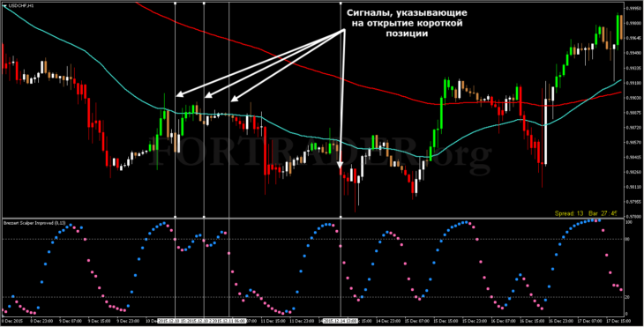Click the small arrow beside USDCHF,H1
This screenshot has width=644, height=327.
[x=4, y=5]
